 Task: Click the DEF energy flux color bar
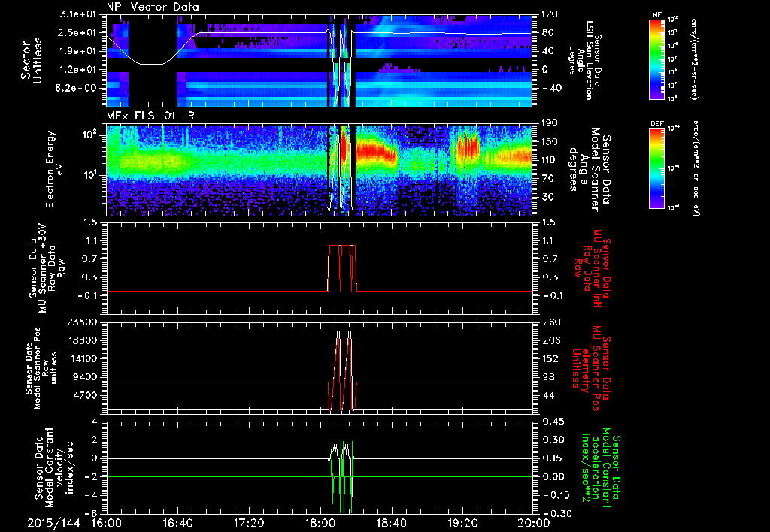[x=656, y=168]
